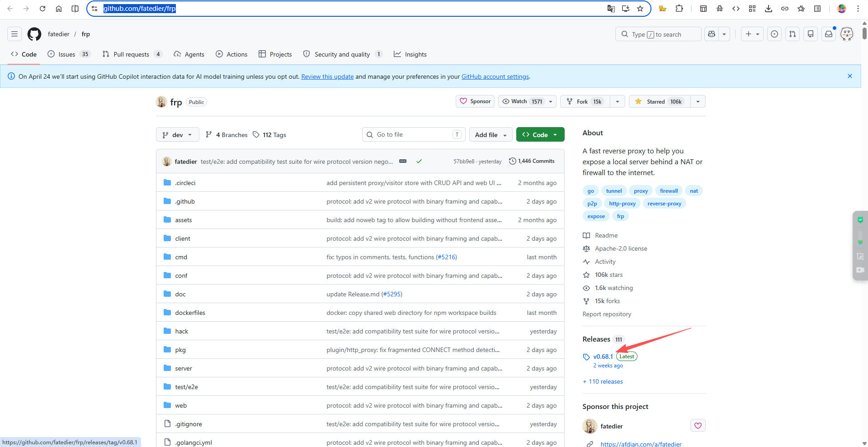This screenshot has height=447, width=868.
Task: Click the Sponsor button
Action: click(x=475, y=101)
